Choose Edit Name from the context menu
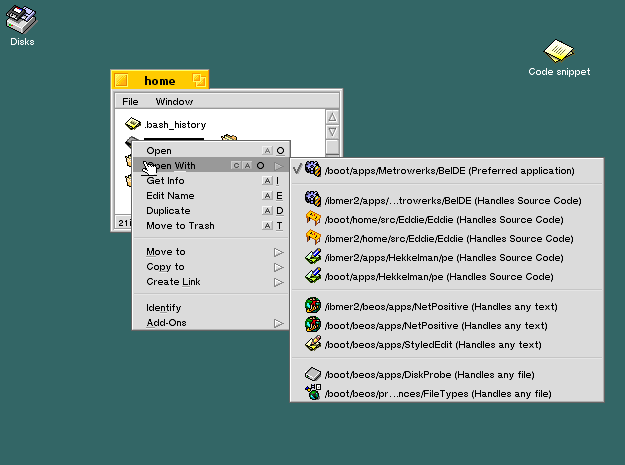 pos(210,196)
